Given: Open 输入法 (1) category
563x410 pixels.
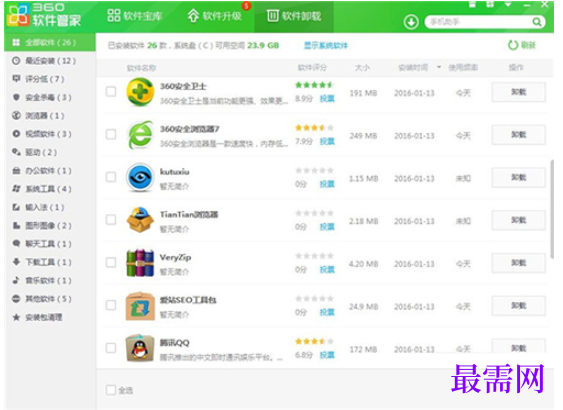Looking at the screenshot, I should click(x=38, y=207).
